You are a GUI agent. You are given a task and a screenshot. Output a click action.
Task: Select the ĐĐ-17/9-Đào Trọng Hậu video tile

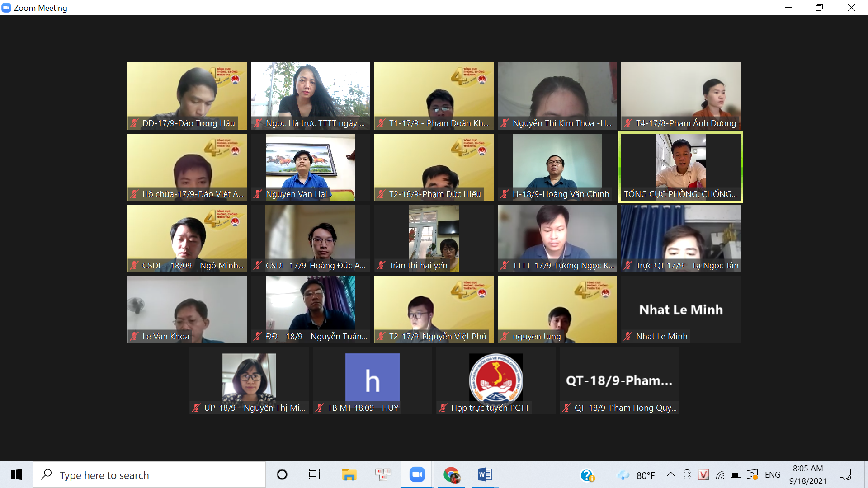[187, 96]
